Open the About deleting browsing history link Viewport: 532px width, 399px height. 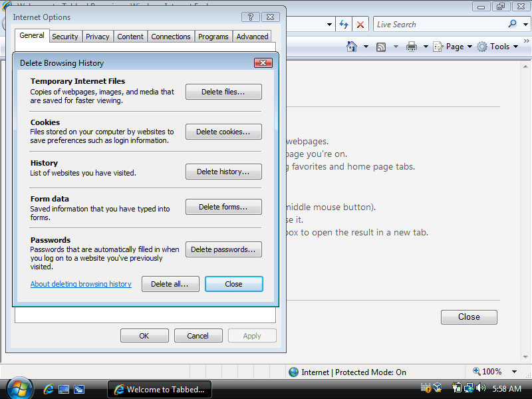pos(80,283)
